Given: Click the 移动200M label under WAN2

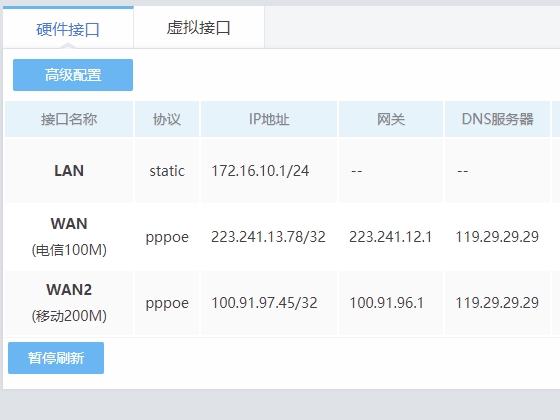Looking at the screenshot, I should (69, 316).
